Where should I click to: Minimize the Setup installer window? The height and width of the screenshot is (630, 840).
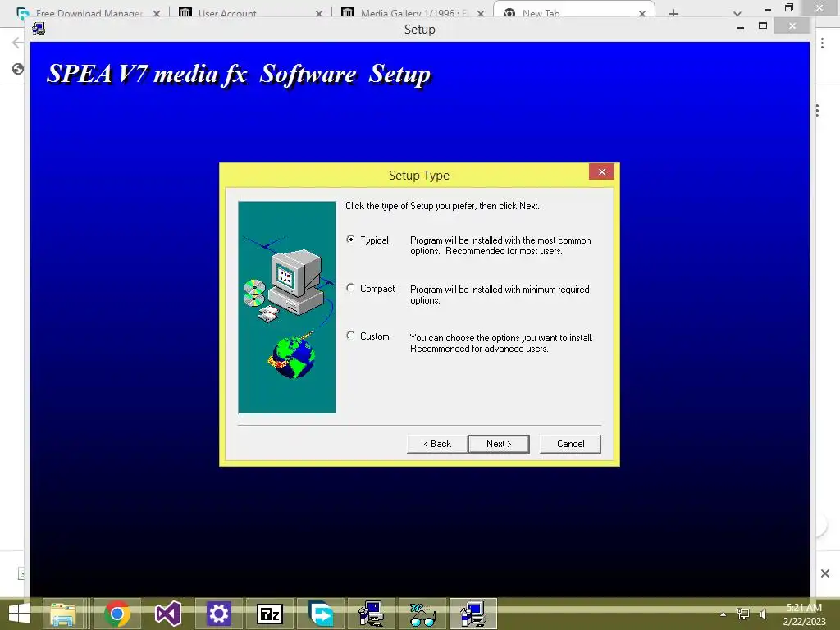741,27
